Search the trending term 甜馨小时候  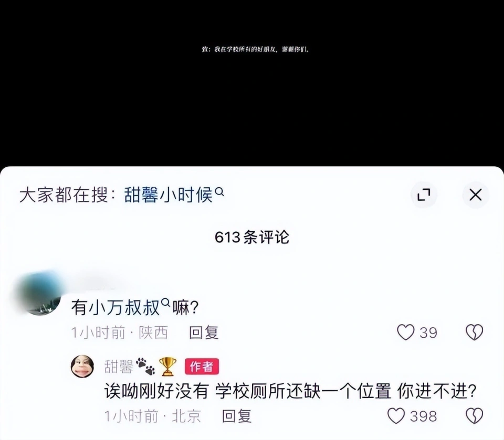click(169, 195)
